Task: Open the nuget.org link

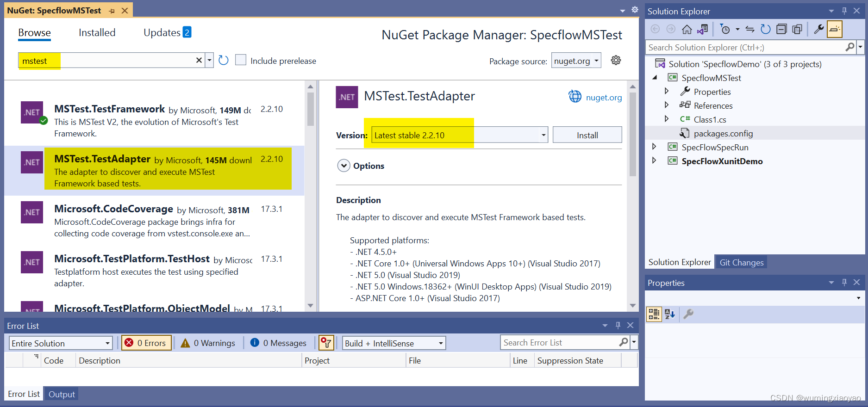Action: (x=604, y=97)
